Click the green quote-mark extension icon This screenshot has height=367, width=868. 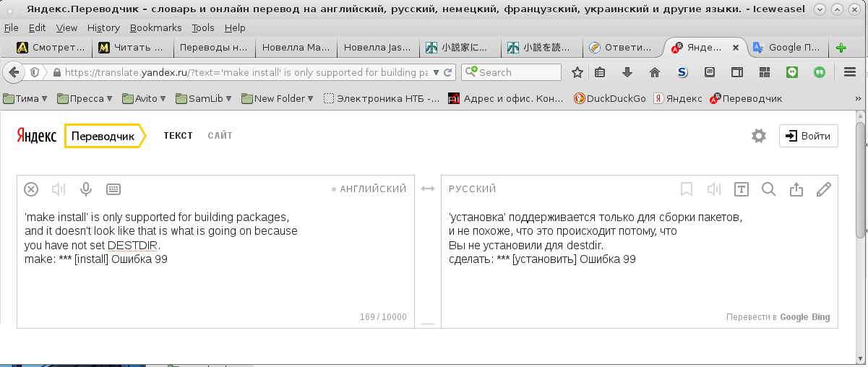pyautogui.click(x=820, y=72)
